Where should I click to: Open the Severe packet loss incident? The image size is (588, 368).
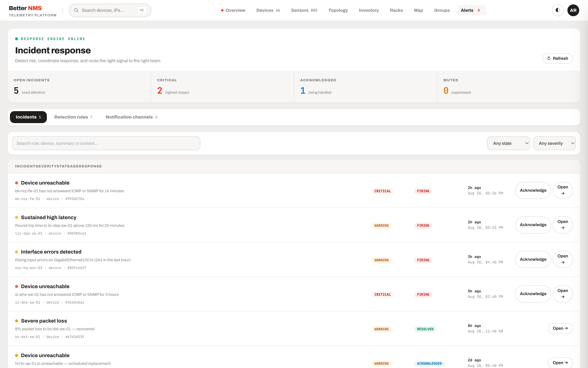[560, 329]
